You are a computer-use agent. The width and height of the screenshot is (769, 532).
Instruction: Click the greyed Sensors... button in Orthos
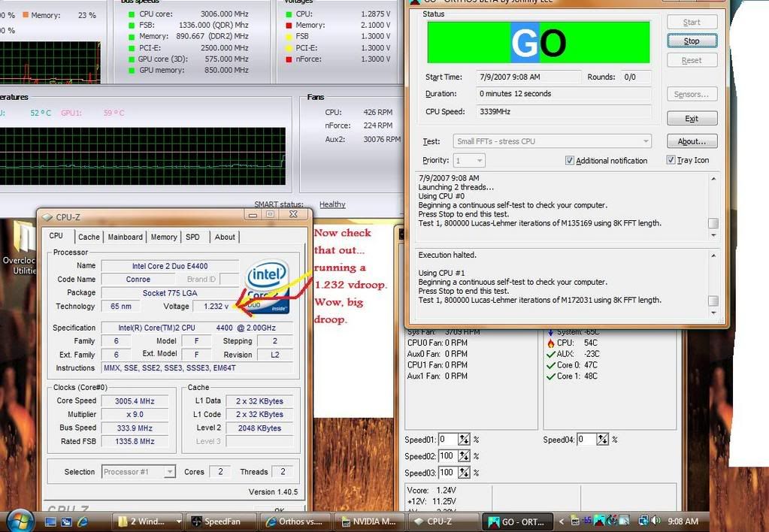tap(692, 94)
